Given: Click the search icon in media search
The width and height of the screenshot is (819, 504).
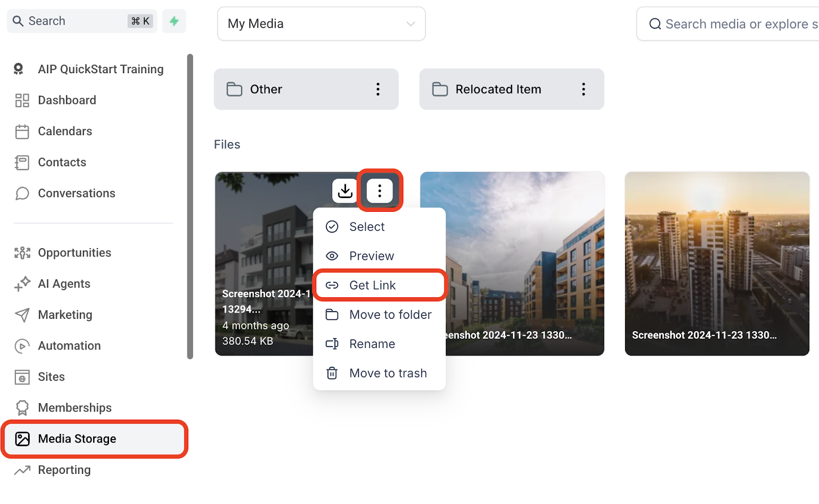Looking at the screenshot, I should coord(655,24).
